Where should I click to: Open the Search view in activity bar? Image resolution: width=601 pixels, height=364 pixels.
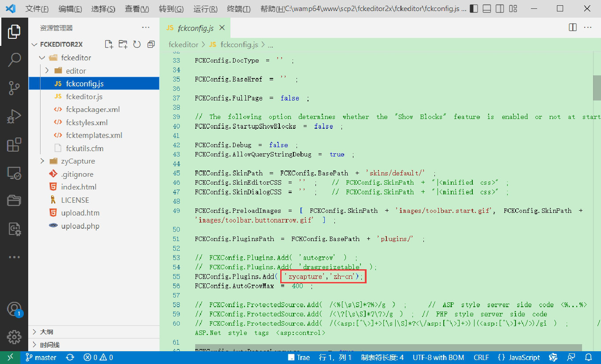(x=14, y=59)
